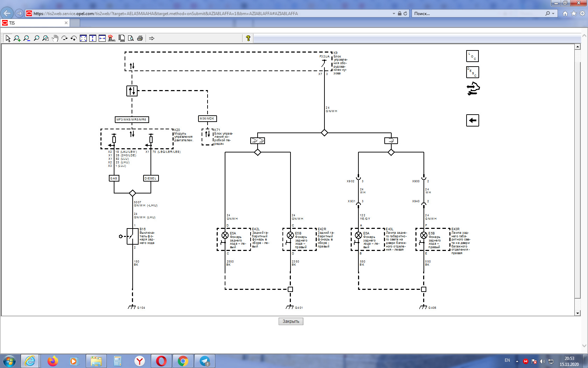588x368 pixels.
Task: Go back with the browser back button
Action: pos(7,13)
